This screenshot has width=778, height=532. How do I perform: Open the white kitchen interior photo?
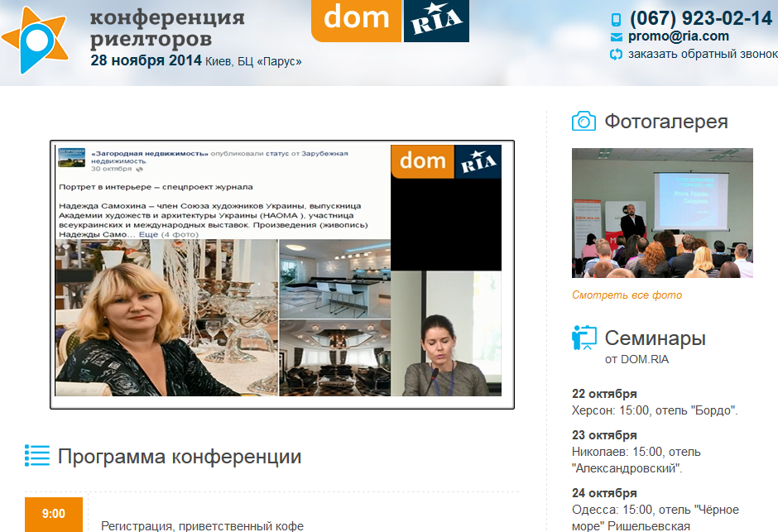coord(335,279)
